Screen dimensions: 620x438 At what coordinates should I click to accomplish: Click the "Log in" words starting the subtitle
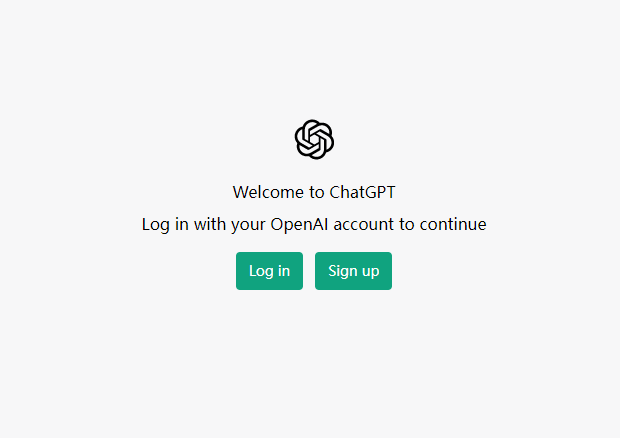pos(165,225)
